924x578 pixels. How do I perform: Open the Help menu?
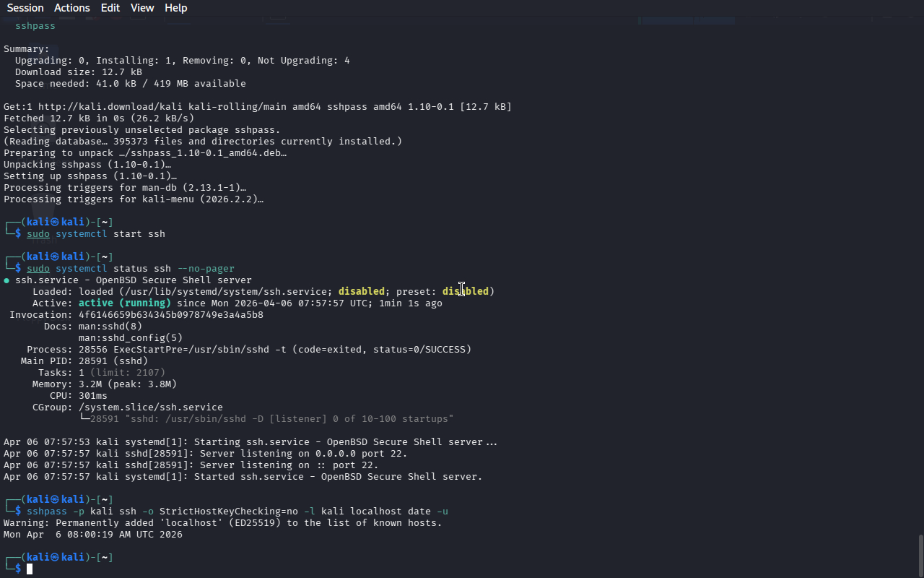(175, 8)
